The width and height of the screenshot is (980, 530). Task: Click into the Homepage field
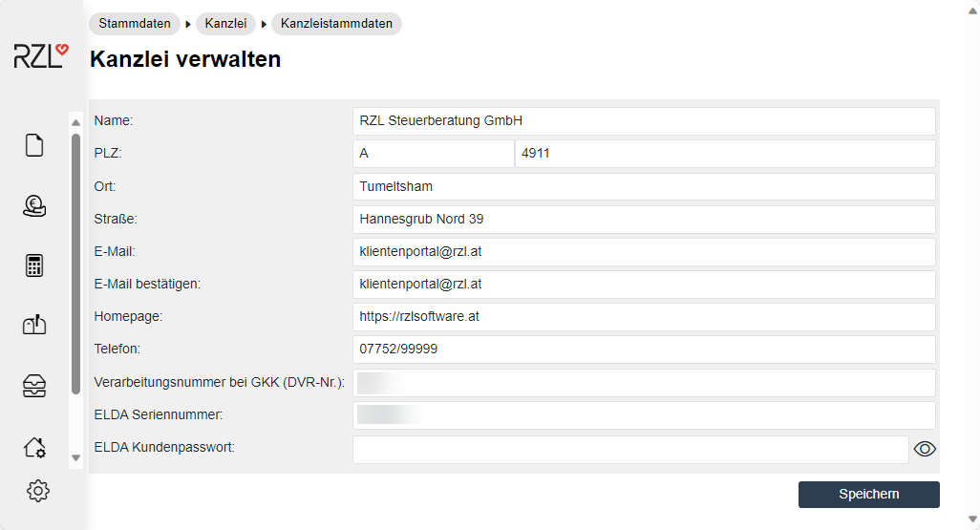643,317
